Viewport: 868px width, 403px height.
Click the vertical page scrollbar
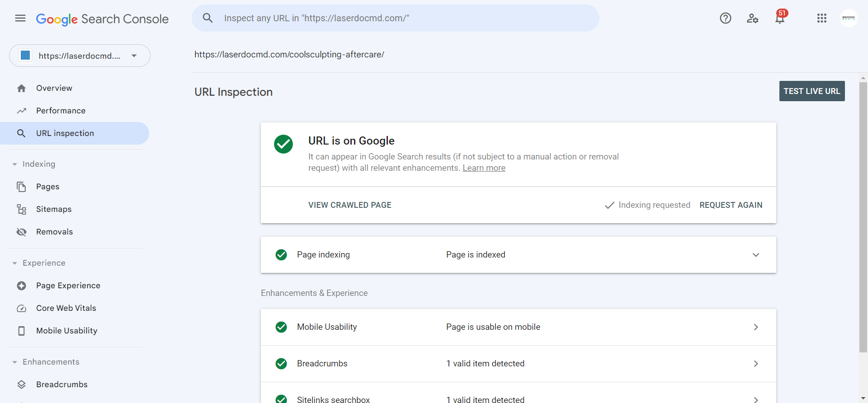click(863, 217)
